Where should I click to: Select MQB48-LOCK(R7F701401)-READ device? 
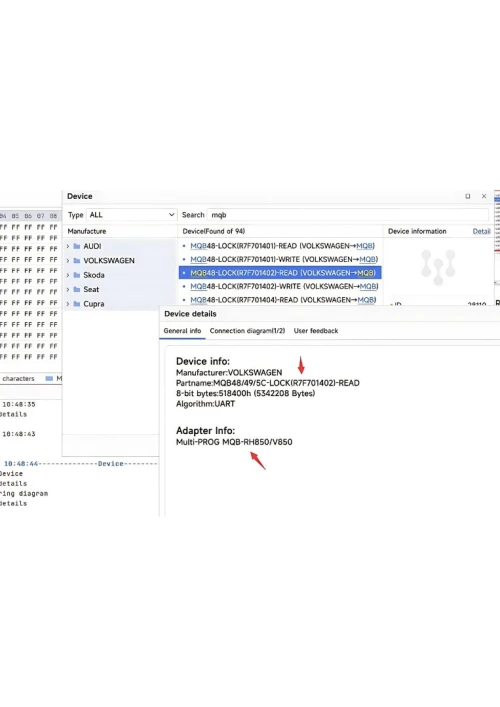point(282,246)
